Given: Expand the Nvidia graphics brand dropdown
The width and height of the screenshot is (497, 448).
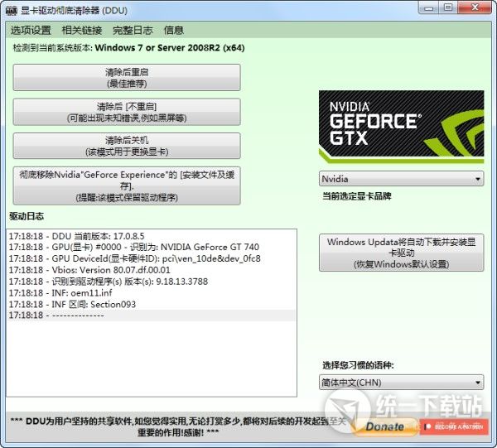Looking at the screenshot, I should [x=401, y=179].
